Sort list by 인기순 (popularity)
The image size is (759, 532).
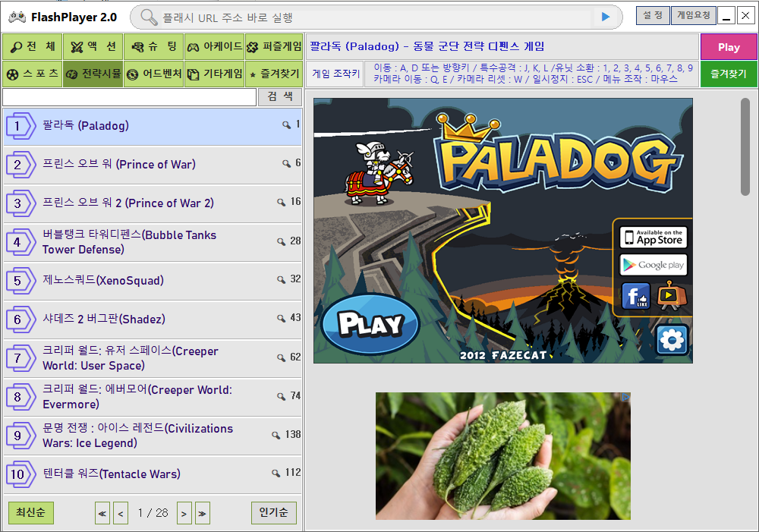tap(273, 512)
